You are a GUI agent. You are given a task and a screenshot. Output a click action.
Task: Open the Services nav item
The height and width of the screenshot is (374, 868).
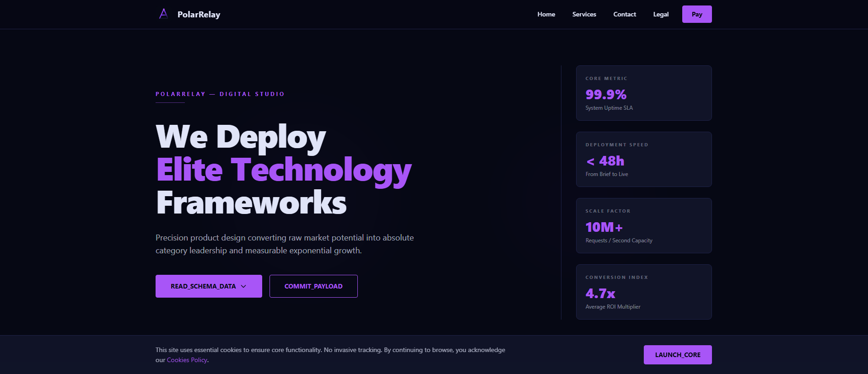pyautogui.click(x=584, y=14)
